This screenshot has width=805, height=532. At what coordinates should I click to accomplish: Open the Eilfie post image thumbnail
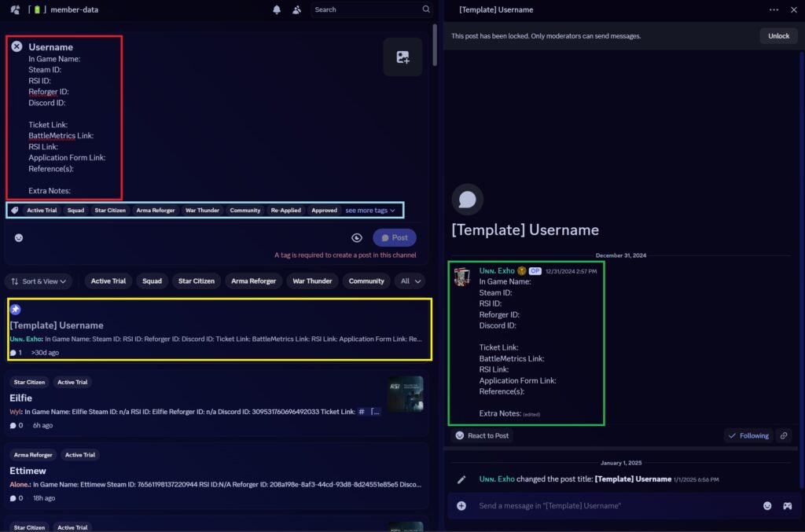tap(406, 394)
